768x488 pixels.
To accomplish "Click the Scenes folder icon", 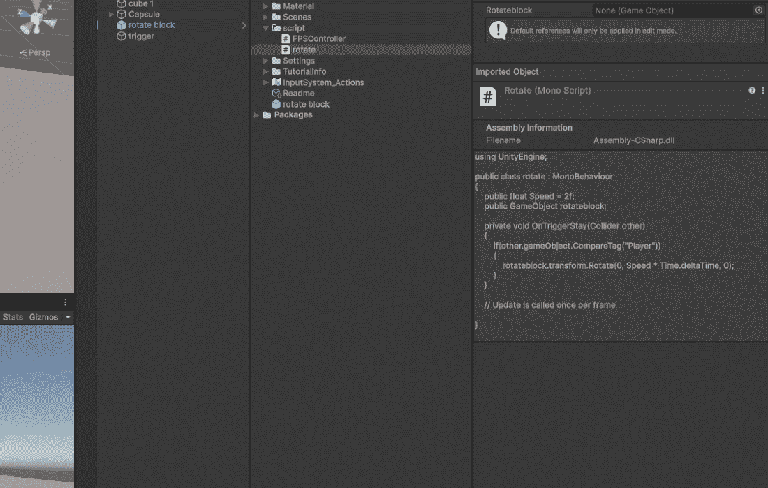I will pos(276,17).
